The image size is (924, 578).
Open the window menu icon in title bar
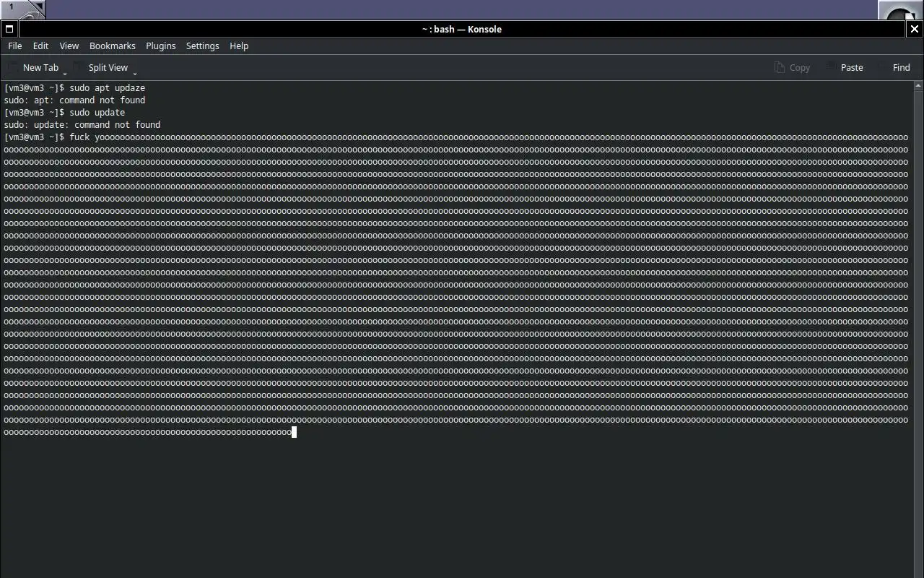pyautogui.click(x=9, y=29)
